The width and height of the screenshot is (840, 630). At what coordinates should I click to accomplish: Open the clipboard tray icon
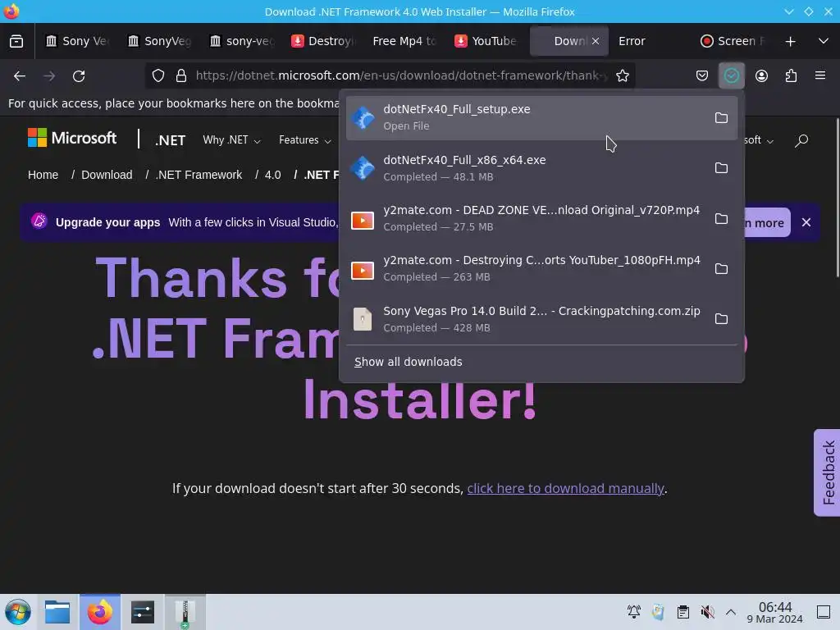tap(683, 612)
